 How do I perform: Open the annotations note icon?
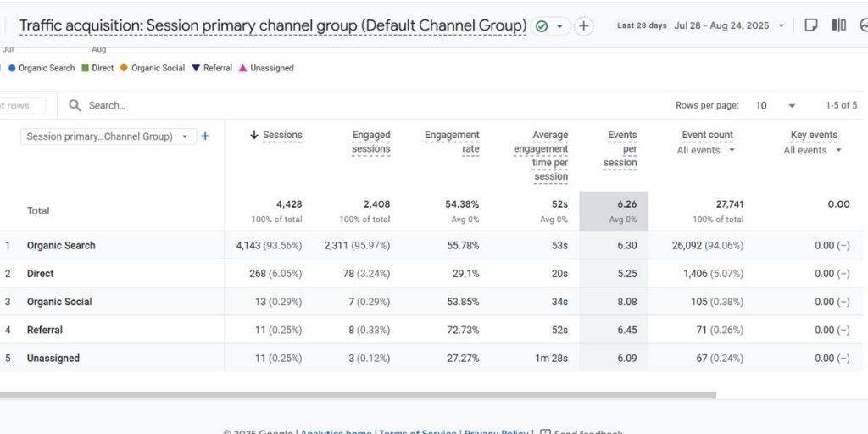pyautogui.click(x=811, y=25)
